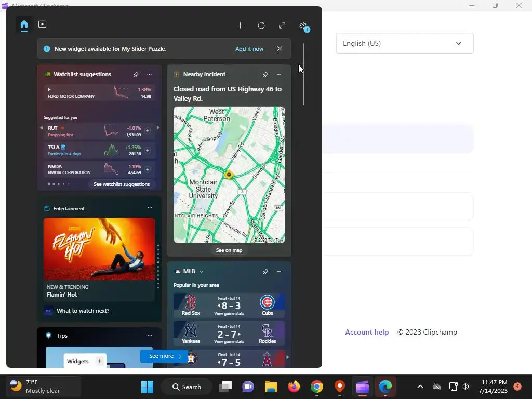
Task: Open Nearby incident more options
Action: point(279,74)
